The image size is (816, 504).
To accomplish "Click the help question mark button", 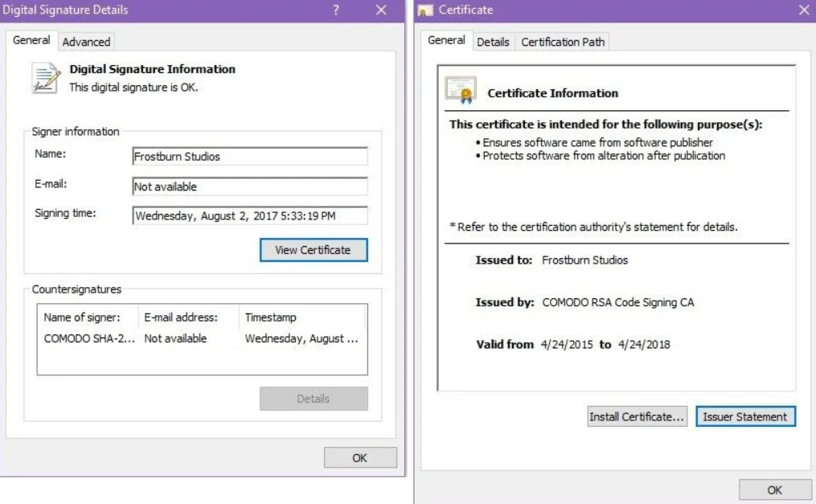I will click(336, 10).
